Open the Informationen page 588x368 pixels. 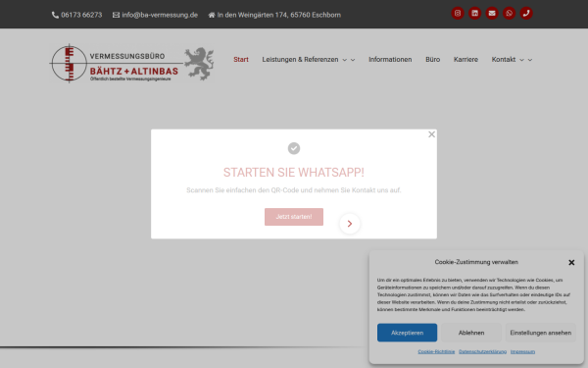(x=390, y=59)
